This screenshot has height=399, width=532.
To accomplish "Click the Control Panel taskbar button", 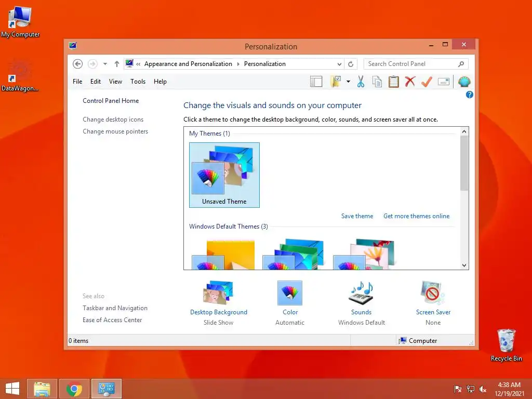I will tap(106, 389).
